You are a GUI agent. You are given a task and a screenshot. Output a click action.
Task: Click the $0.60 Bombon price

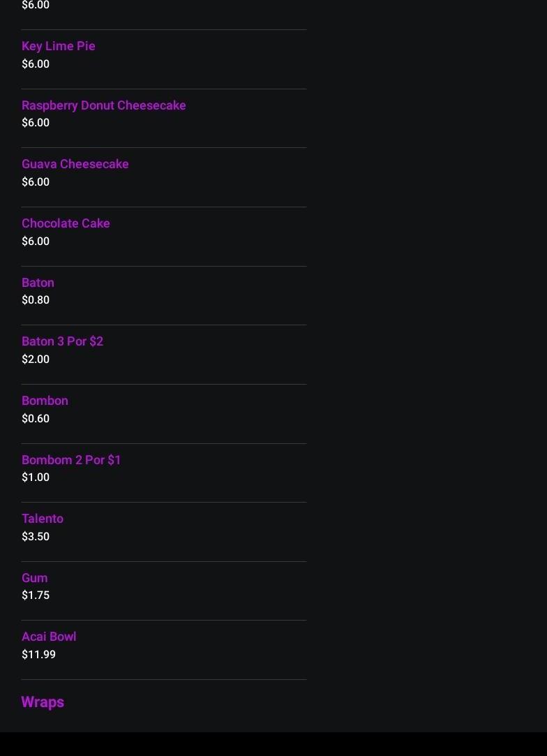point(36,419)
